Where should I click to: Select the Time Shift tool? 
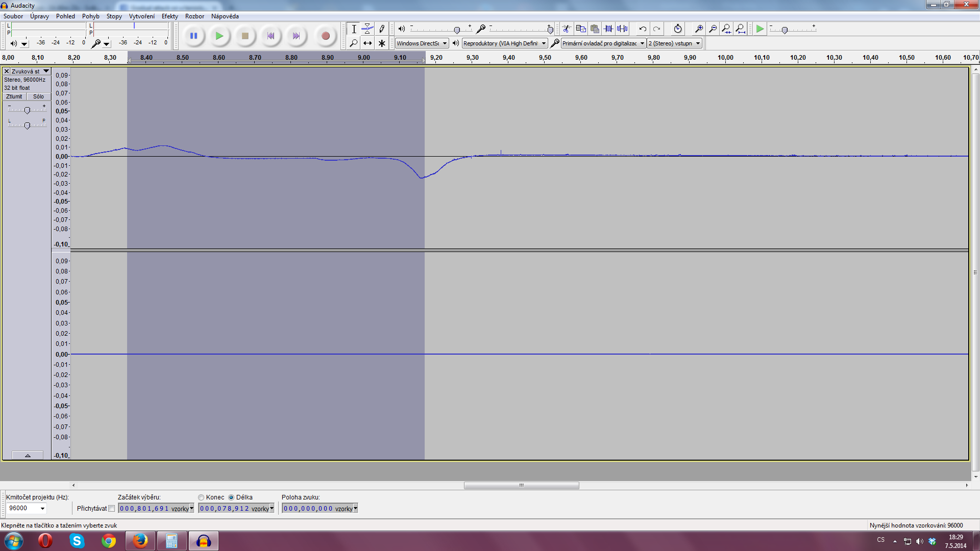(367, 43)
